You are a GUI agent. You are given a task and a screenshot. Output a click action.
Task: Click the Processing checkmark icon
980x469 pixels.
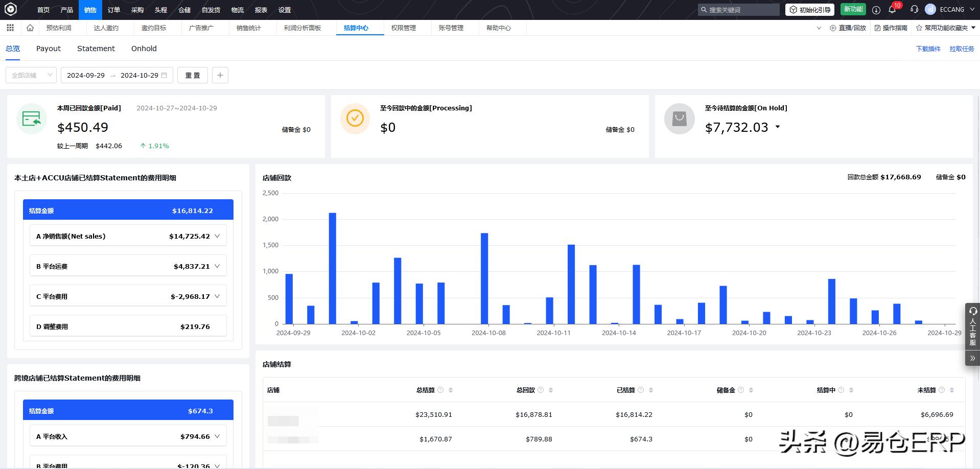tap(355, 119)
